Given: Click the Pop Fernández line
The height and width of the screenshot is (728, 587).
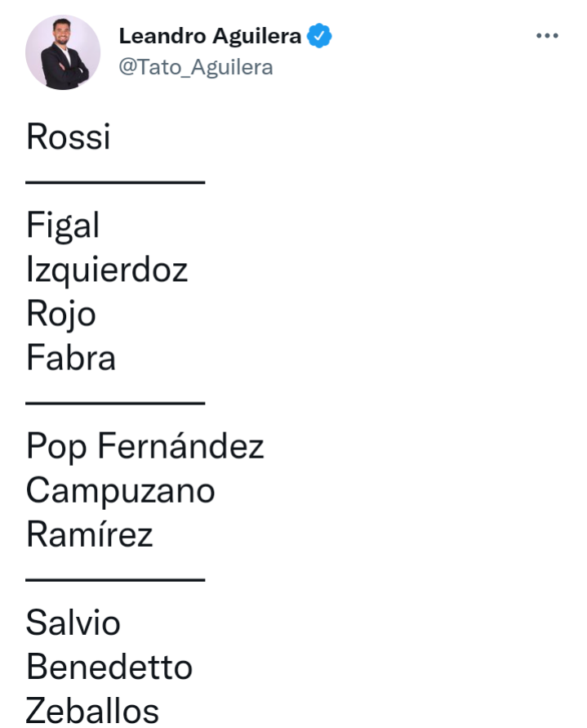Looking at the screenshot, I should pyautogui.click(x=145, y=446).
